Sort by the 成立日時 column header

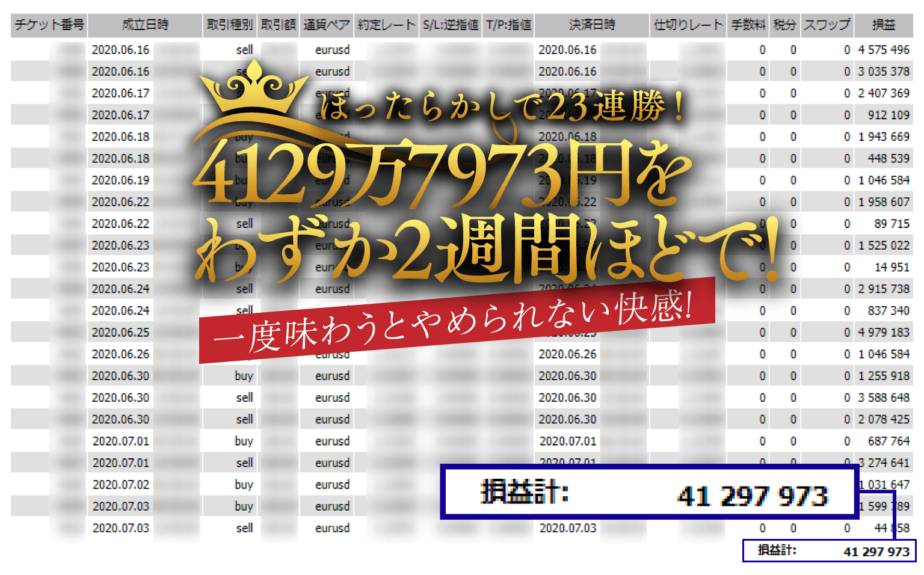point(145,25)
